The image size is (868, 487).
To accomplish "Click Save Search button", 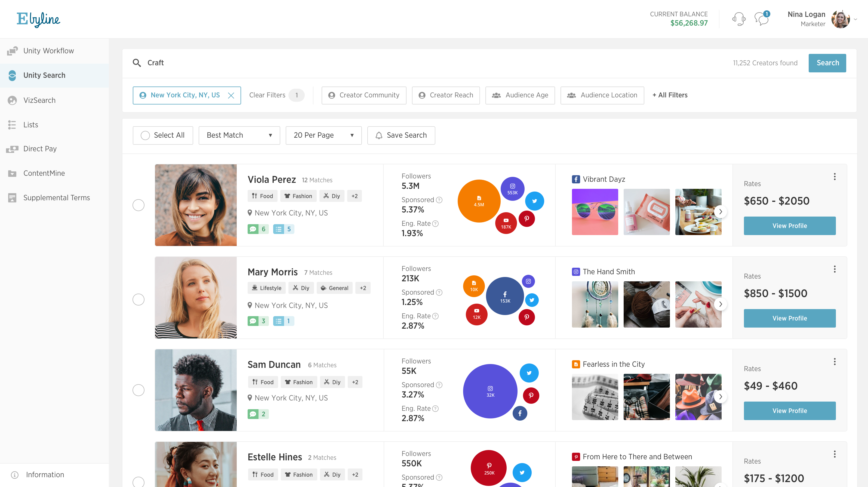I will (401, 135).
